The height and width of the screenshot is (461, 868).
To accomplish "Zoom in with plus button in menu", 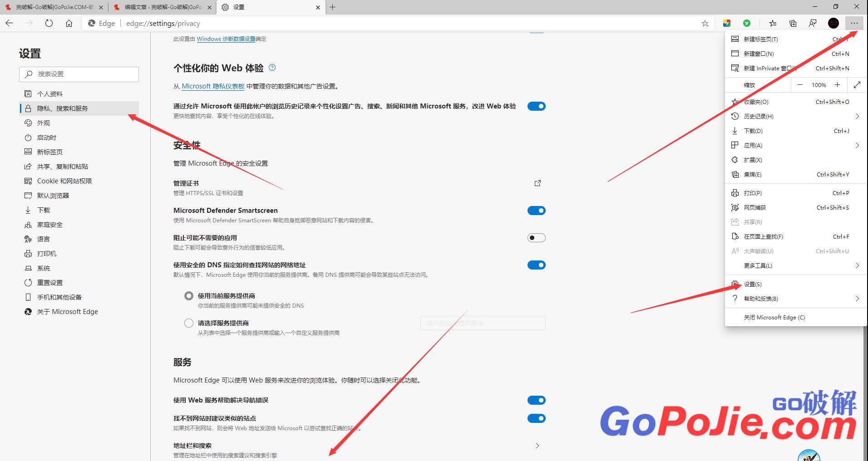I will click(838, 85).
